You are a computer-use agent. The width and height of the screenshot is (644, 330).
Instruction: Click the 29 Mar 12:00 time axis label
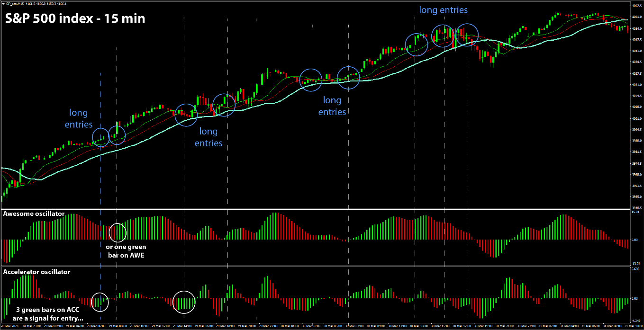(x=161, y=326)
